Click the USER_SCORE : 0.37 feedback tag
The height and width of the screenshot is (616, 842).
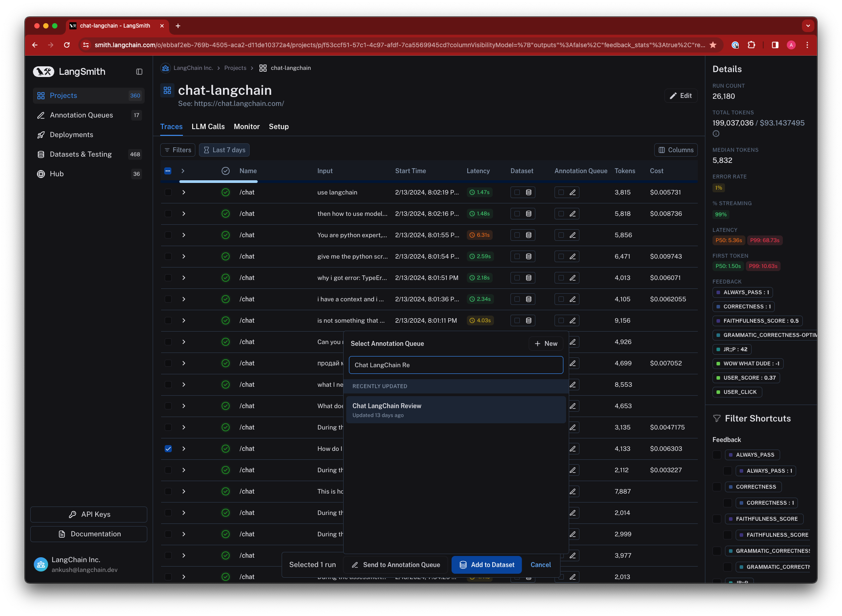[746, 378]
